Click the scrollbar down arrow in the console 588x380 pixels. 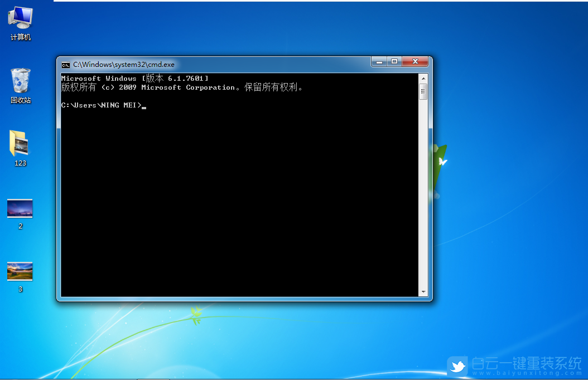click(423, 291)
